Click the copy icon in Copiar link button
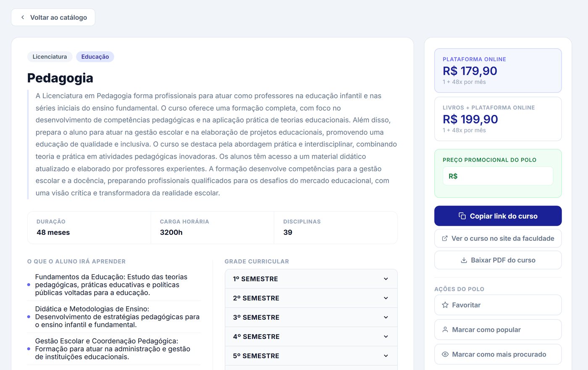Image resolution: width=588 pixels, height=370 pixels. (462, 216)
